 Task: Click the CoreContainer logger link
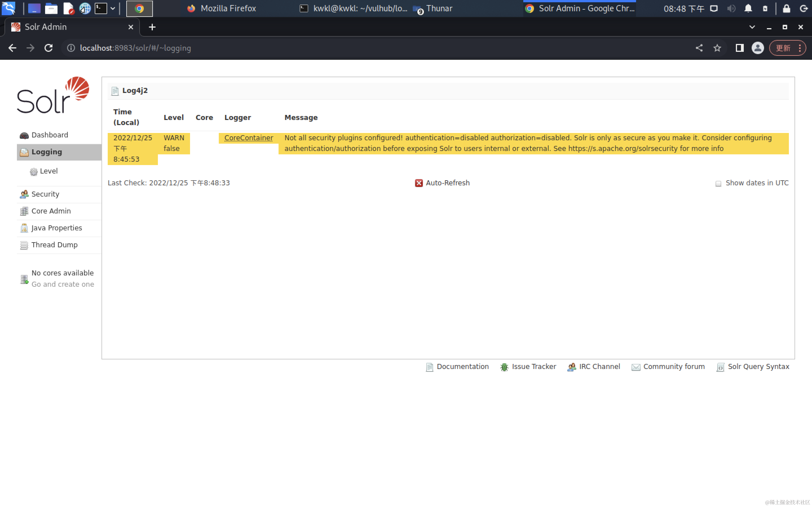coord(248,138)
